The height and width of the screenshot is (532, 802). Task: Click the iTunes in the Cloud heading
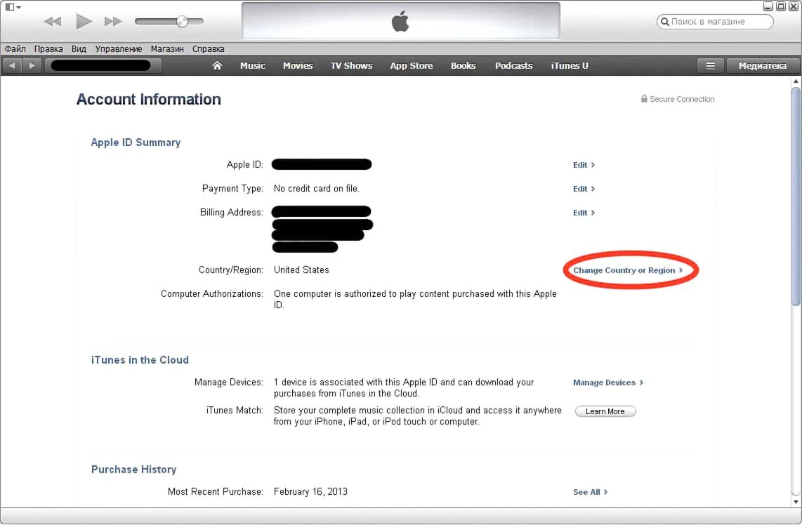point(140,360)
